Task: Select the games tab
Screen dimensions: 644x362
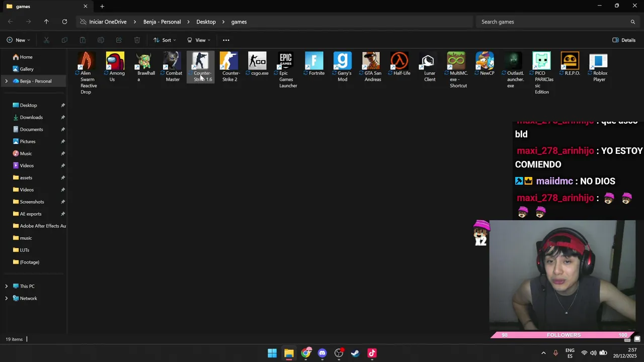Action: click(x=47, y=7)
